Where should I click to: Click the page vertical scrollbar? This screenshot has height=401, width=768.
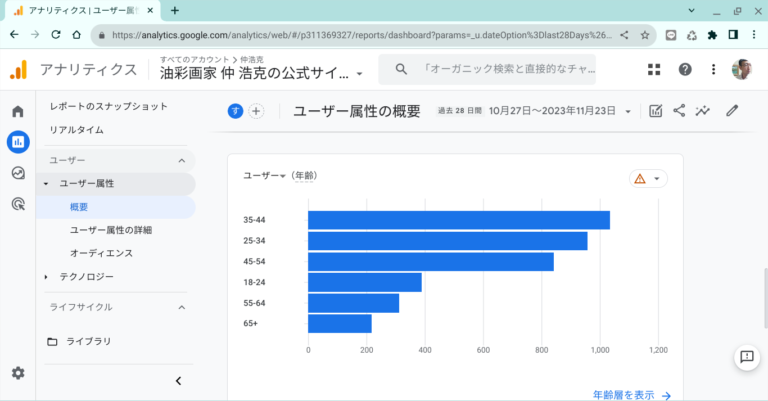click(x=765, y=298)
